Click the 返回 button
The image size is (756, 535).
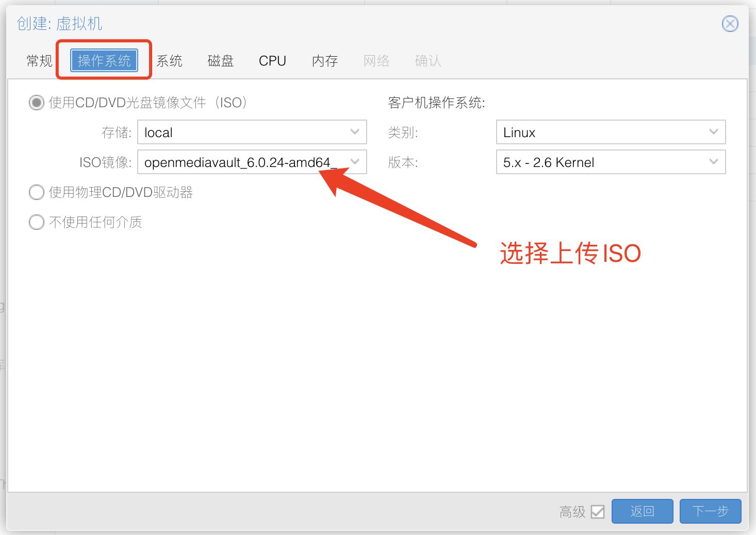pyautogui.click(x=642, y=511)
